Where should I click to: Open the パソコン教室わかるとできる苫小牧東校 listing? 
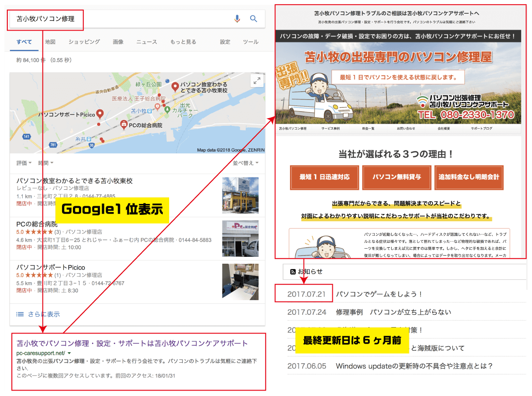pyautogui.click(x=74, y=181)
